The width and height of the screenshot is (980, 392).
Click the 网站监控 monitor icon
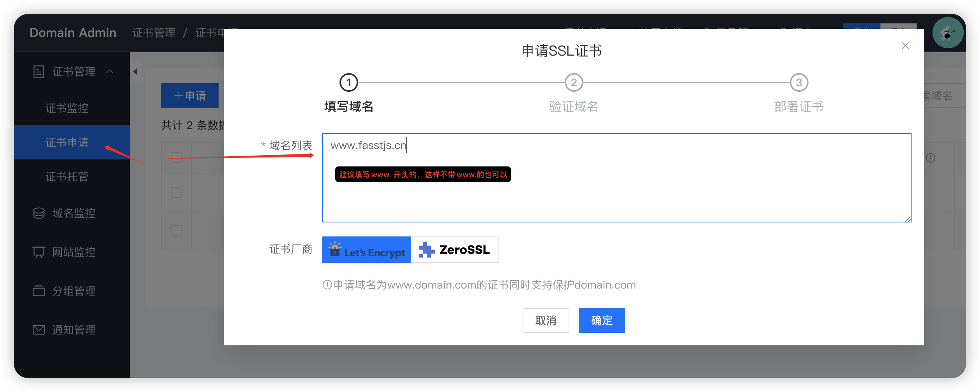click(39, 252)
